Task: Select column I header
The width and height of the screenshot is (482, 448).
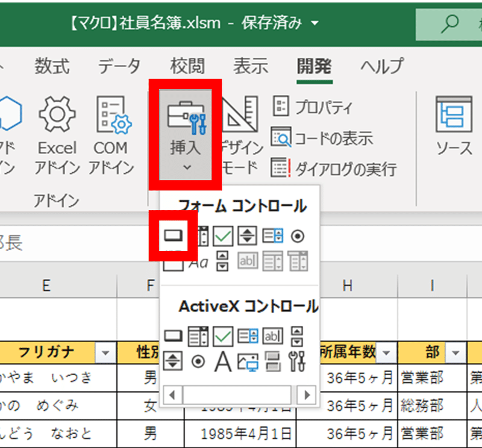Action: pos(432,286)
